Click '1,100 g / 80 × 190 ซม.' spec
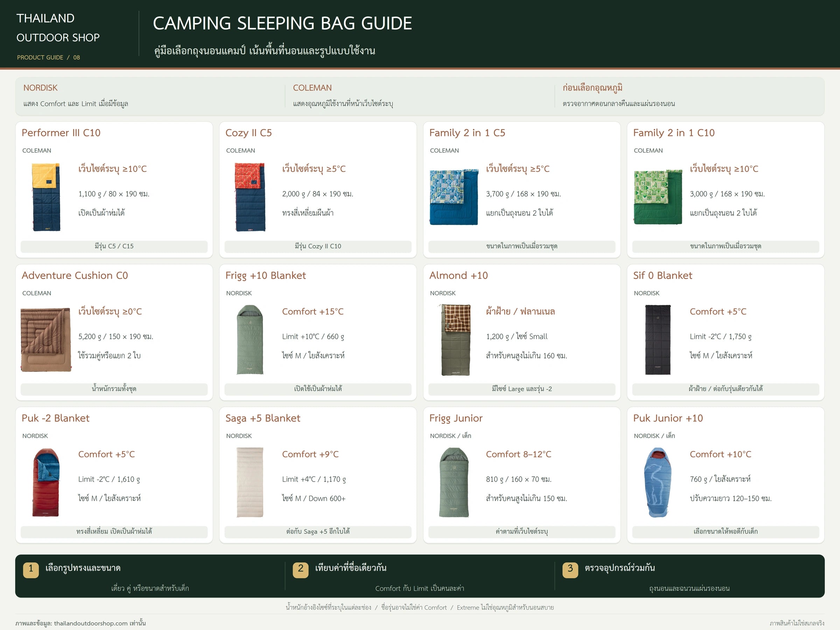 pyautogui.click(x=113, y=194)
